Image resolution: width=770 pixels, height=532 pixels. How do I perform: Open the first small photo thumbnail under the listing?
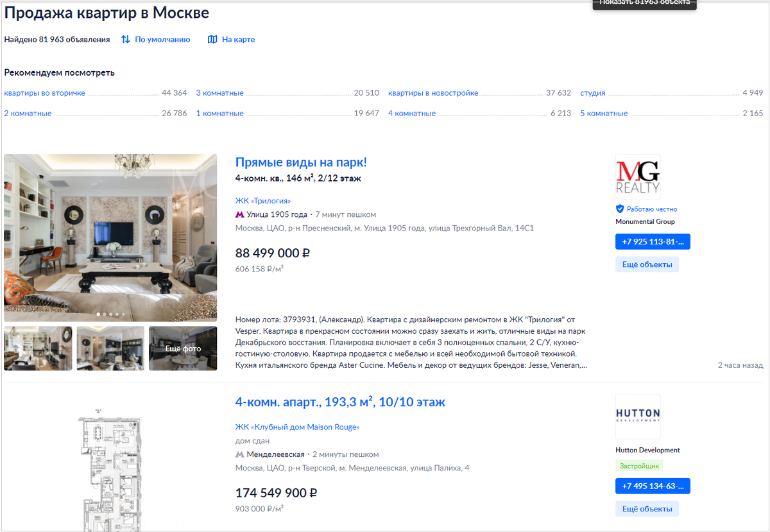click(38, 348)
